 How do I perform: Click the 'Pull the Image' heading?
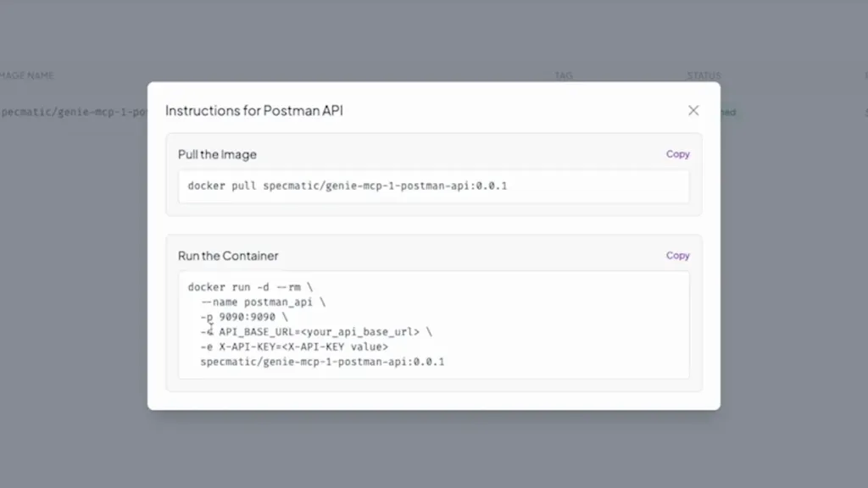coord(217,154)
